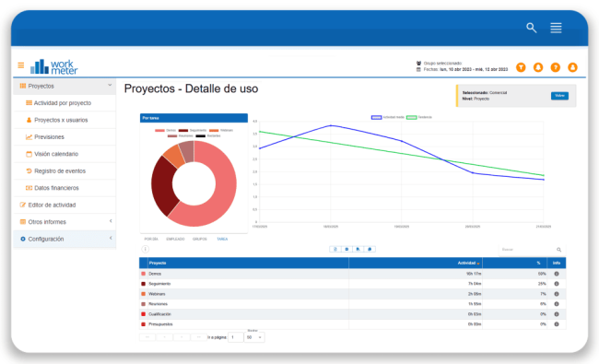Click the Demos color swatch in the table
Viewport: 599px width, 364px height.
click(x=144, y=274)
